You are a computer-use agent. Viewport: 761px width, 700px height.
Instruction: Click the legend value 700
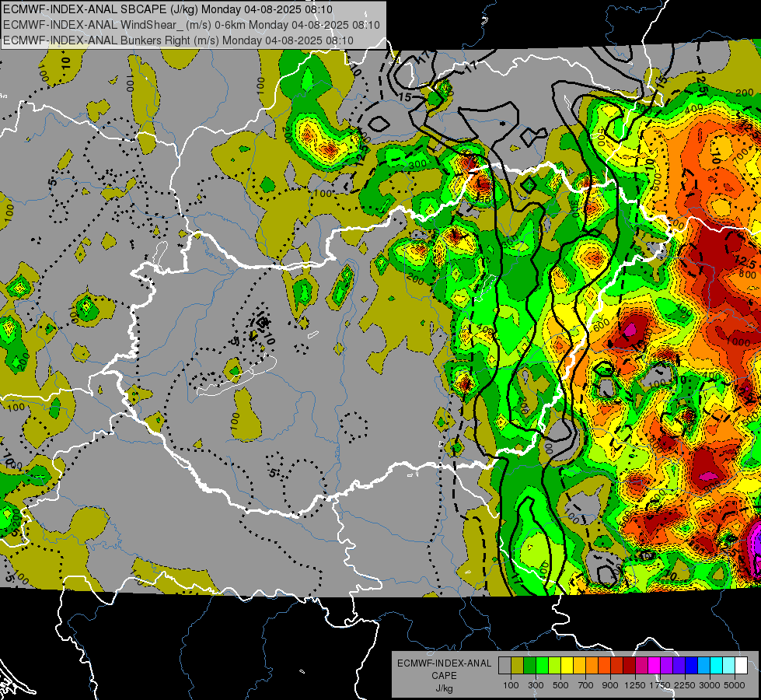coord(586,685)
